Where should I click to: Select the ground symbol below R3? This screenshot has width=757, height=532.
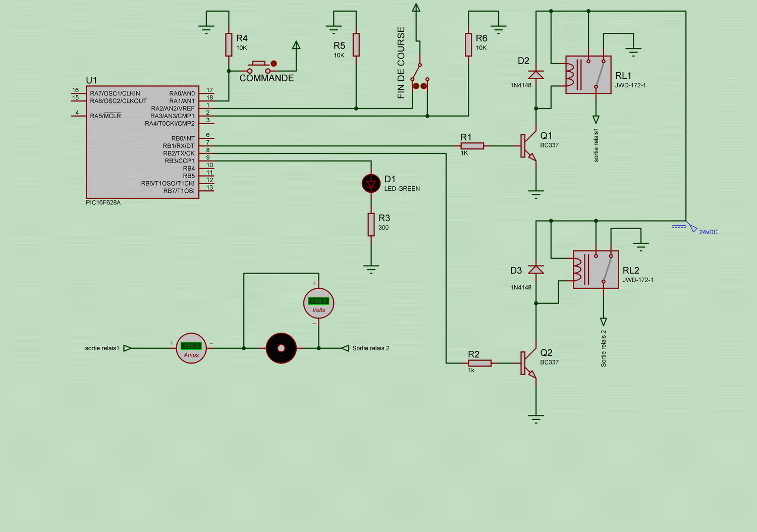pyautogui.click(x=371, y=269)
